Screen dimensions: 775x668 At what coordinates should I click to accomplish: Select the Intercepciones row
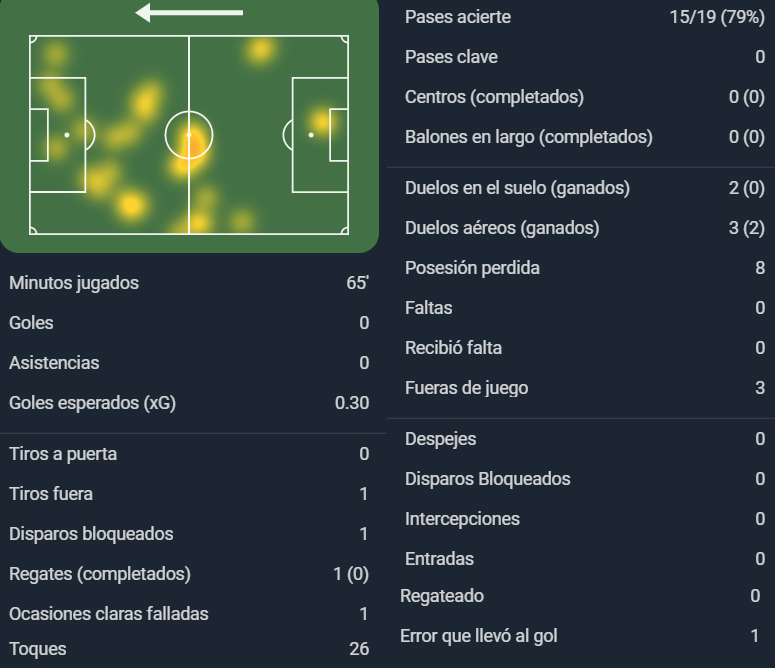(x=581, y=519)
